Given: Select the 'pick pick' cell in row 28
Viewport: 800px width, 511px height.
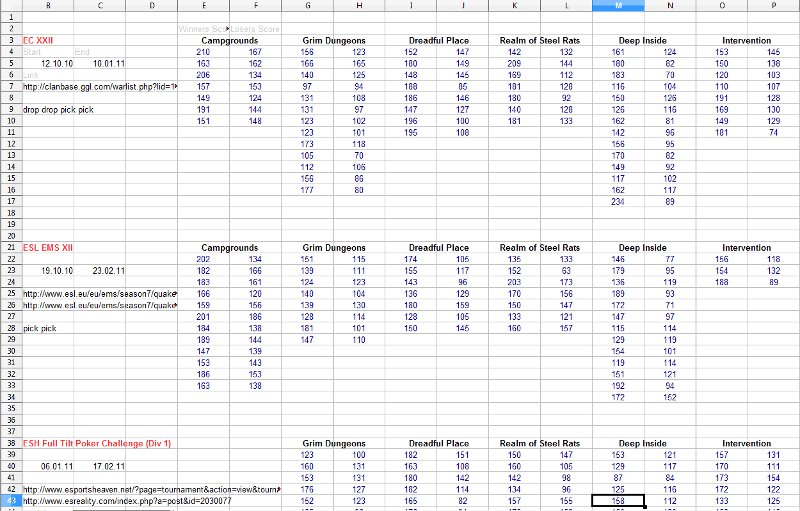Looking at the screenshot, I should pos(40,327).
